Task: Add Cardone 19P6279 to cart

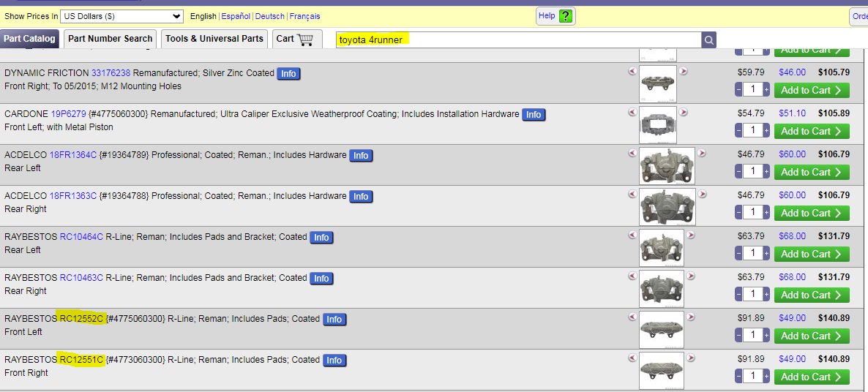Action: tap(812, 131)
